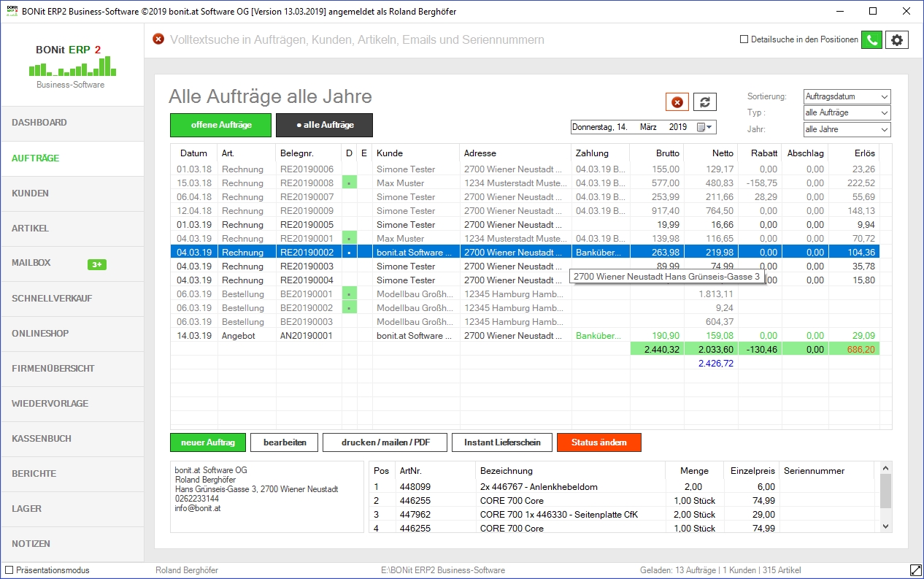Click the bearbeiten button
This screenshot has height=579, width=924.
point(285,442)
